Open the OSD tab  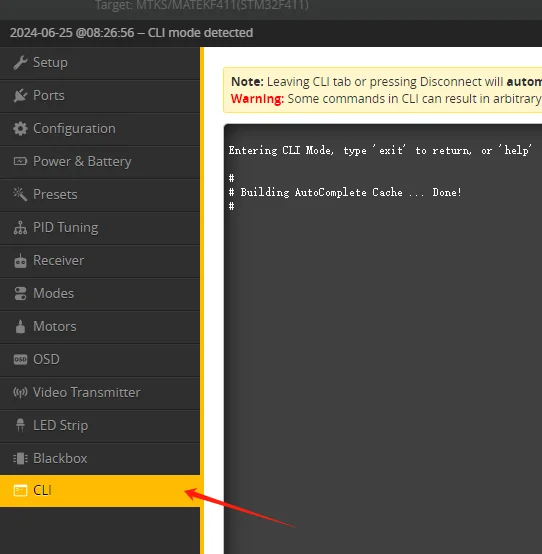(x=100, y=359)
